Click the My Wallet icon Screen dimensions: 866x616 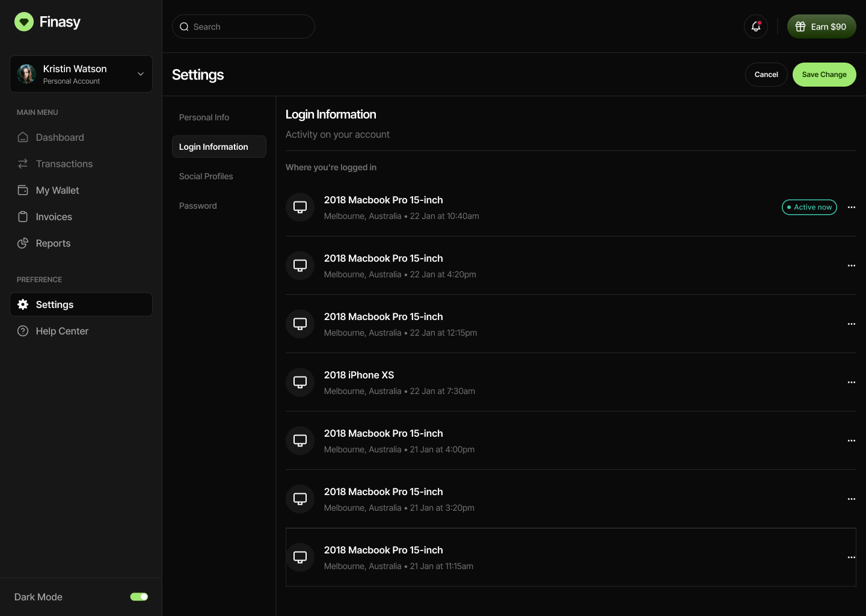click(23, 190)
